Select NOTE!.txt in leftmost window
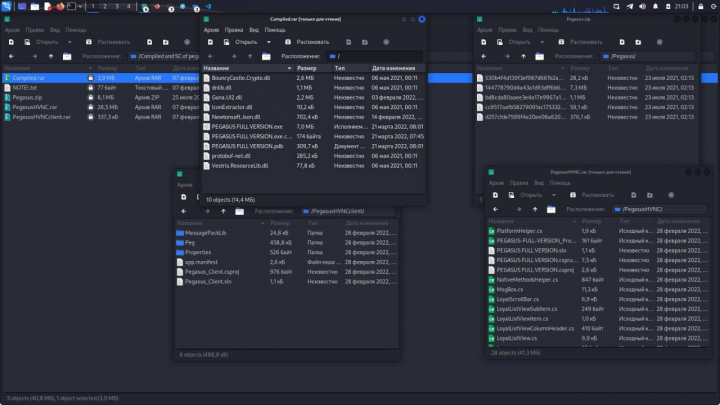The width and height of the screenshot is (720, 405). (x=101, y=88)
